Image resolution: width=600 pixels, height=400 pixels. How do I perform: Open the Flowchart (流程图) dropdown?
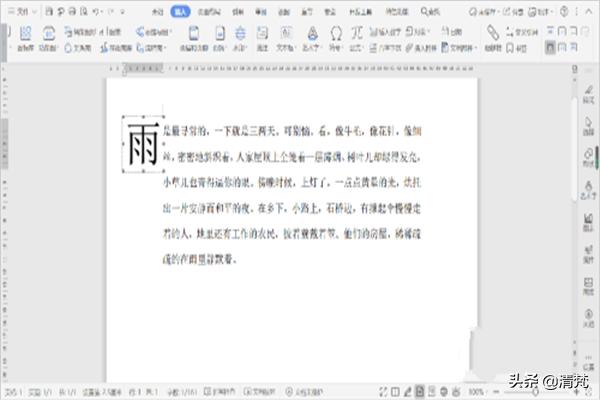pos(152,48)
